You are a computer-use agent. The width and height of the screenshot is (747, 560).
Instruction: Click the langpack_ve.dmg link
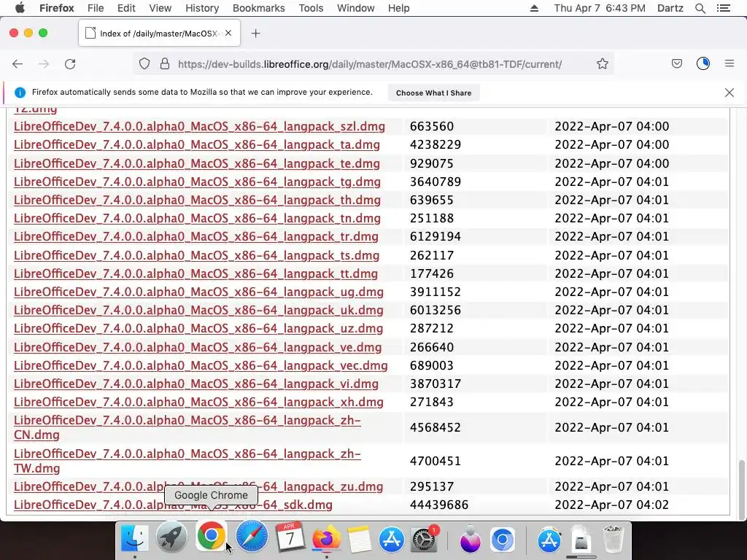pos(198,347)
